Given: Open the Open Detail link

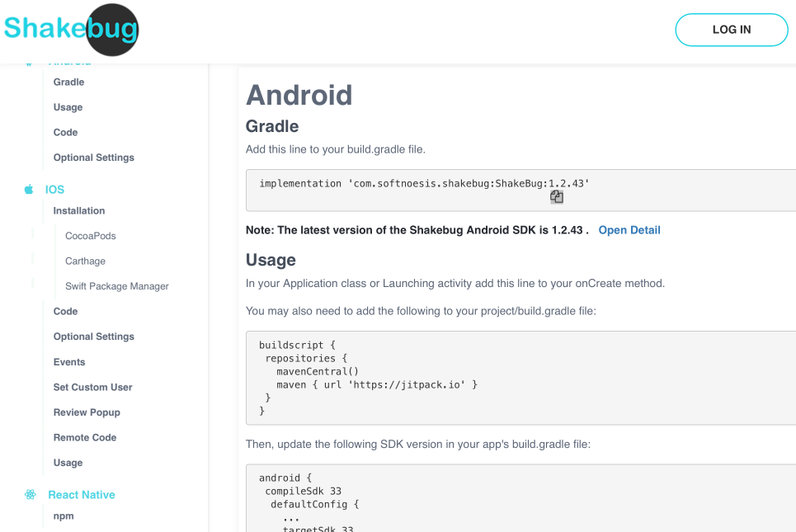Looking at the screenshot, I should pos(629,230).
